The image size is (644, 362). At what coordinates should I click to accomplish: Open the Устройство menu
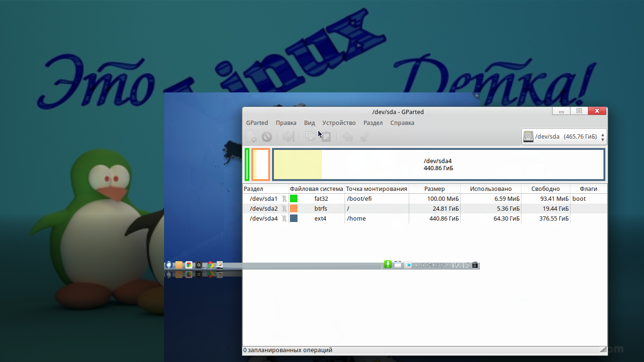339,123
